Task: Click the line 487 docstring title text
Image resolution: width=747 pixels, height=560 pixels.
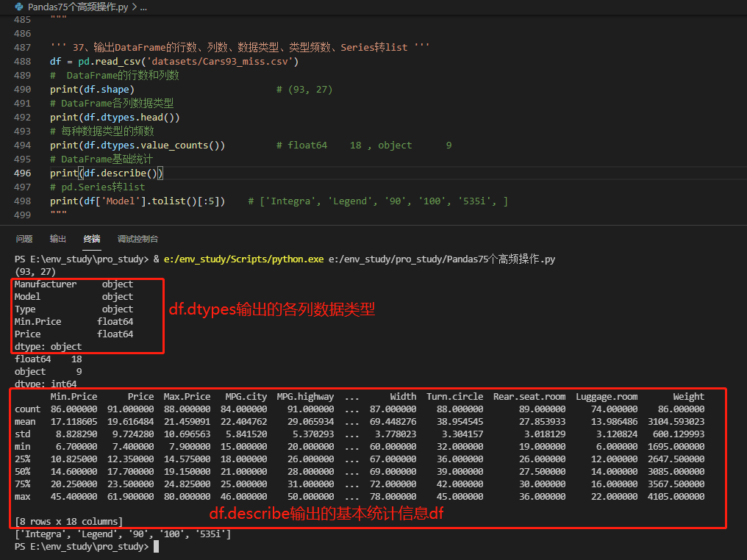Action: coord(240,48)
